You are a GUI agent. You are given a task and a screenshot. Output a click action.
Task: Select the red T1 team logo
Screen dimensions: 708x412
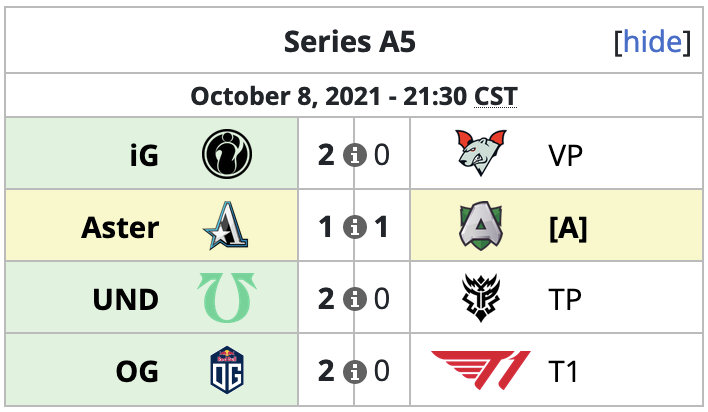tap(481, 370)
